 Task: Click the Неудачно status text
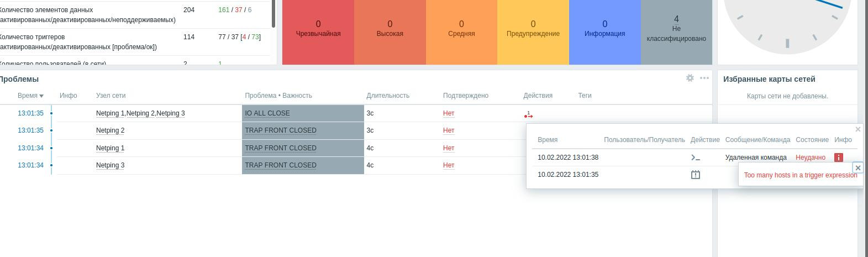tap(811, 158)
